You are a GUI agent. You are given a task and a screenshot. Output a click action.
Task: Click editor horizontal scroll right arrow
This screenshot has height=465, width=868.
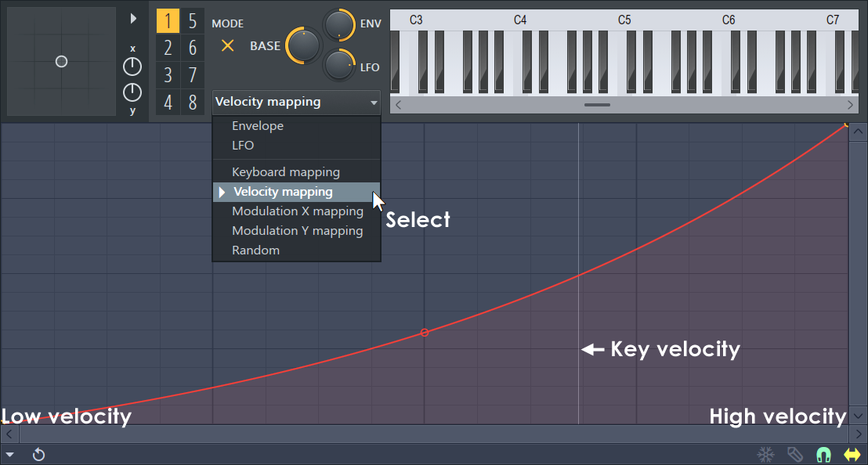coord(859,434)
